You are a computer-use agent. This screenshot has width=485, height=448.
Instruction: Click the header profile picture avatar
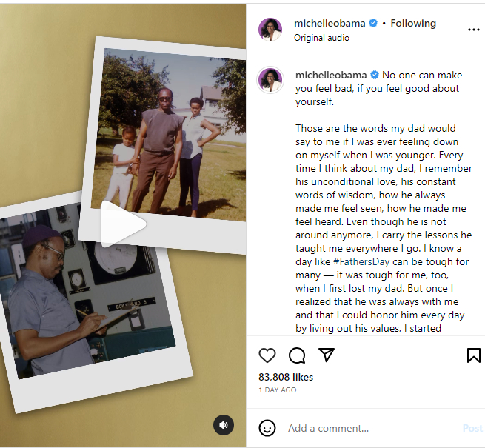click(x=270, y=30)
